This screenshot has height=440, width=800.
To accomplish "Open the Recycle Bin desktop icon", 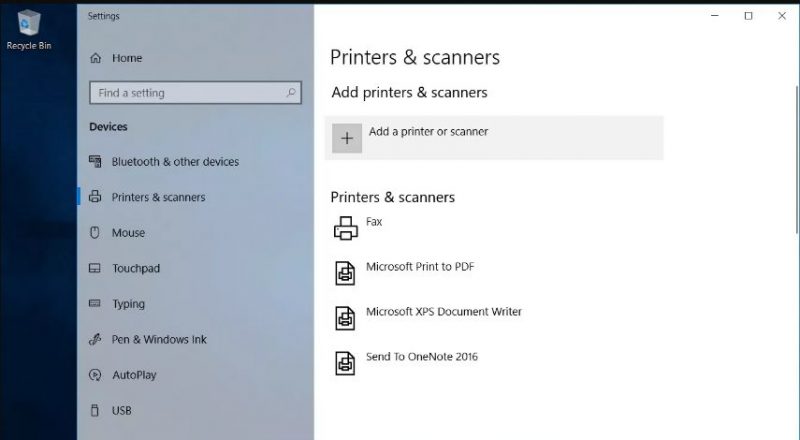I will (29, 30).
